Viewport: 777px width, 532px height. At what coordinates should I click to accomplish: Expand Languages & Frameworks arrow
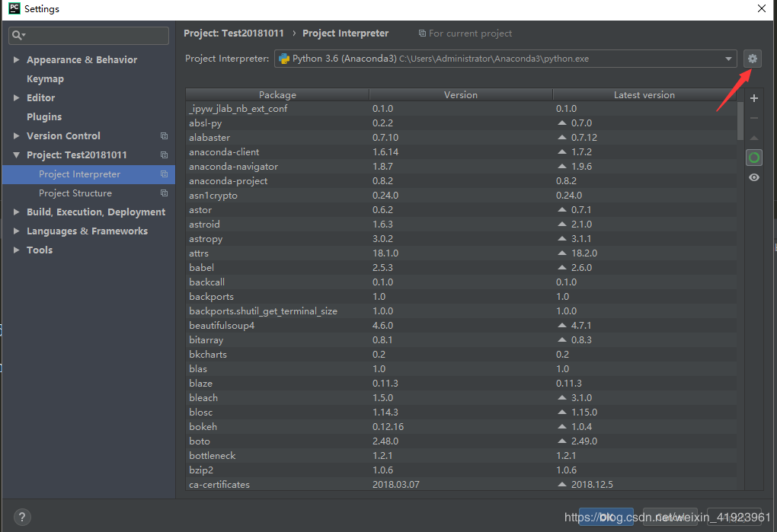(x=16, y=231)
